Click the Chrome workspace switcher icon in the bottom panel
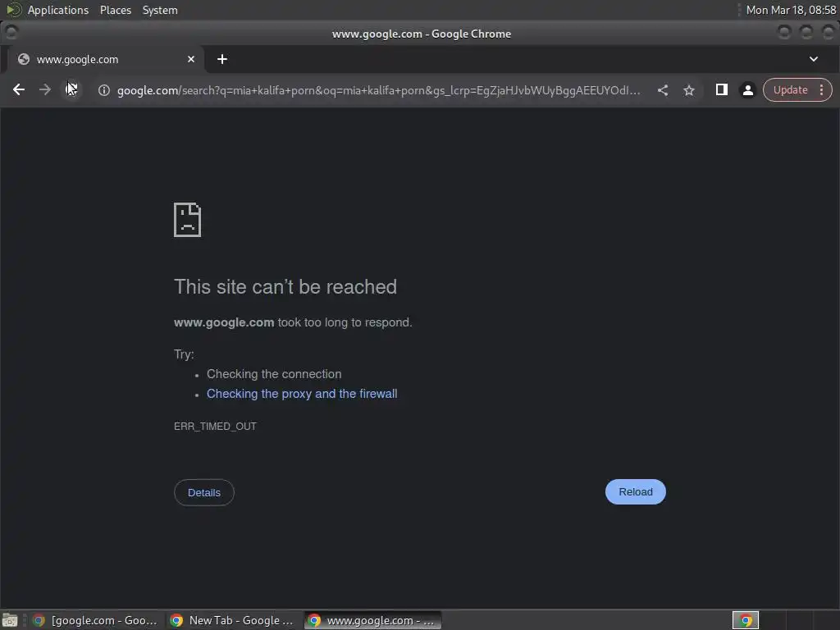This screenshot has width=840, height=630. click(746, 620)
